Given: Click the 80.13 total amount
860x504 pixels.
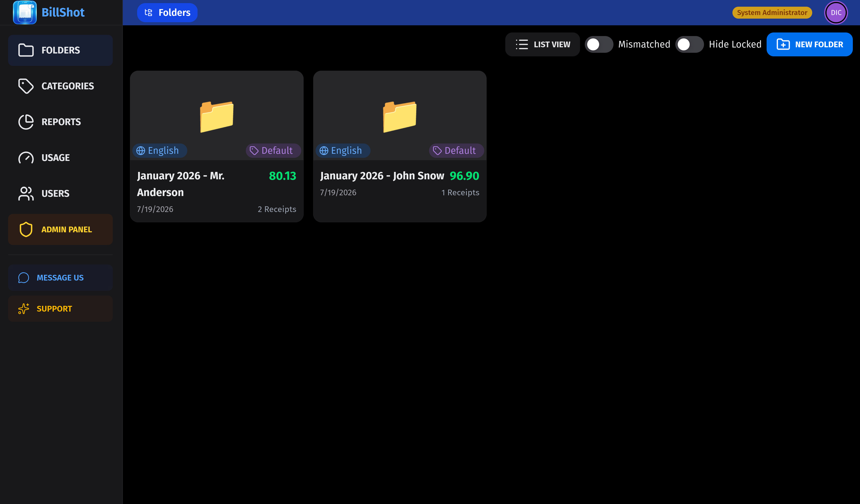Looking at the screenshot, I should tap(283, 176).
